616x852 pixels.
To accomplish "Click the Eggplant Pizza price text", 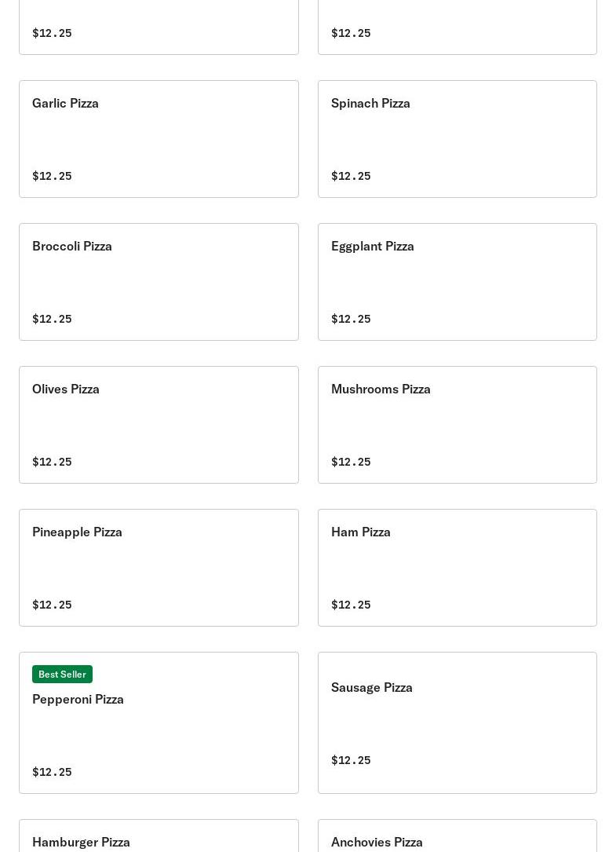I will click(351, 319).
